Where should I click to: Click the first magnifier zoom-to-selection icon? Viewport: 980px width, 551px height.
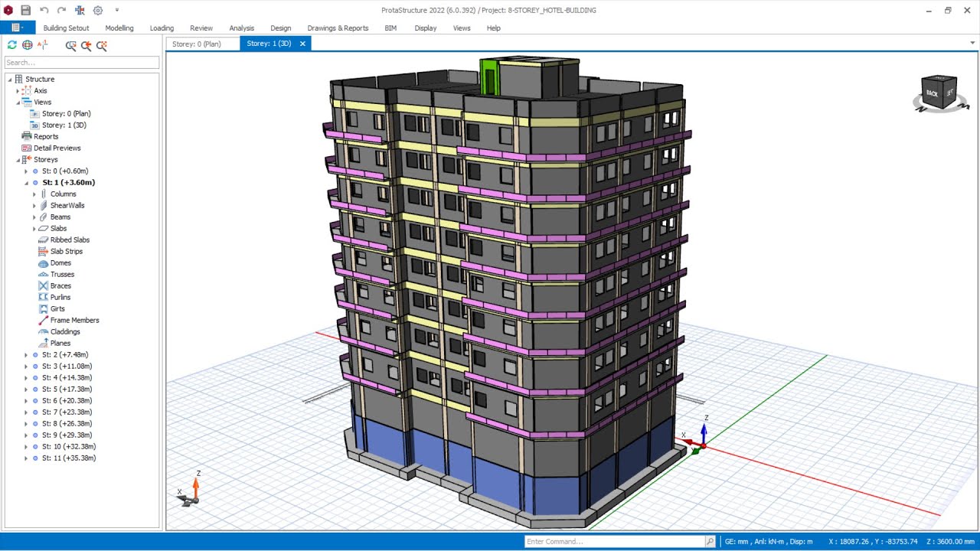click(x=70, y=45)
